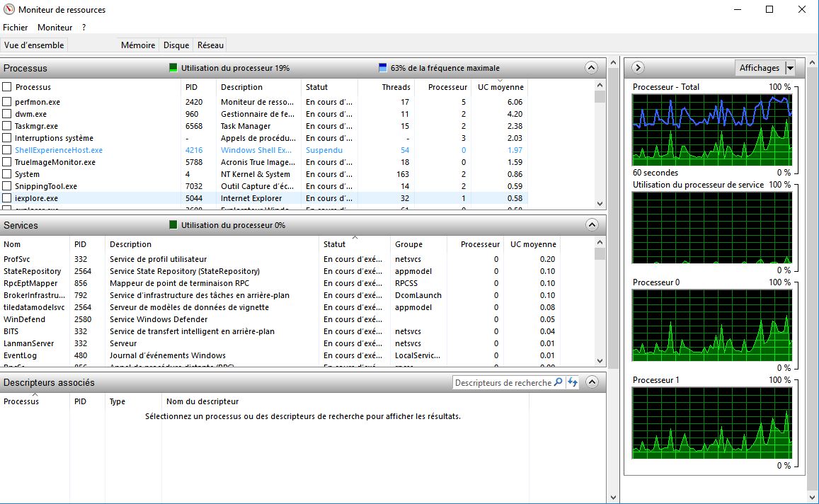Click up arrow of Services list scrollbar

click(x=600, y=242)
